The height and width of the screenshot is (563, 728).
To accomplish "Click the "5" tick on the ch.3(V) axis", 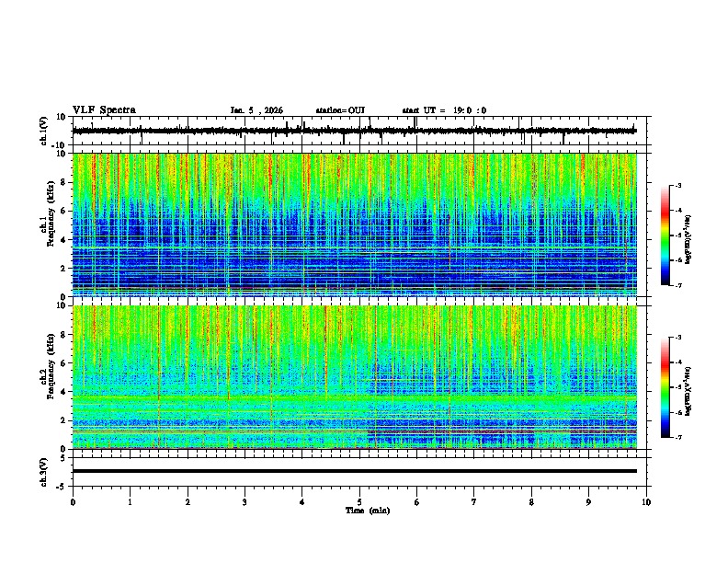I will coord(64,458).
